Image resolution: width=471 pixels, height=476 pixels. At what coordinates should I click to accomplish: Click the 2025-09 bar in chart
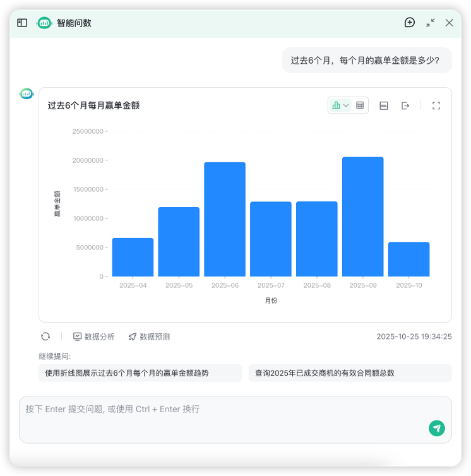pos(362,217)
